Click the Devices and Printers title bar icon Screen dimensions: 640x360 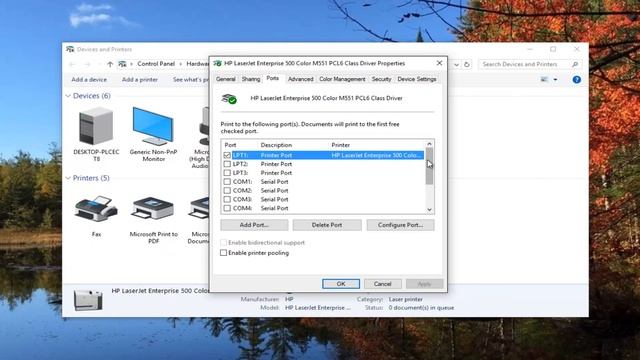(x=70, y=49)
